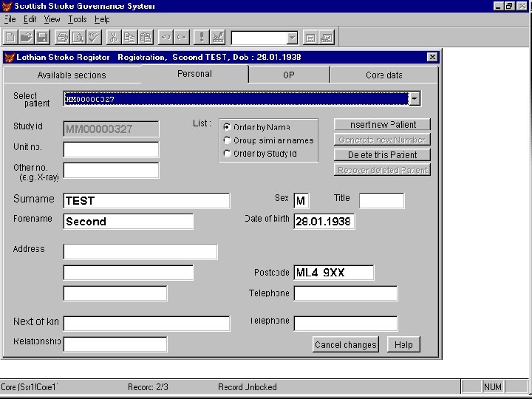
Task: Click the fox icon in the Lothian Stroke Register title
Action: coord(9,58)
